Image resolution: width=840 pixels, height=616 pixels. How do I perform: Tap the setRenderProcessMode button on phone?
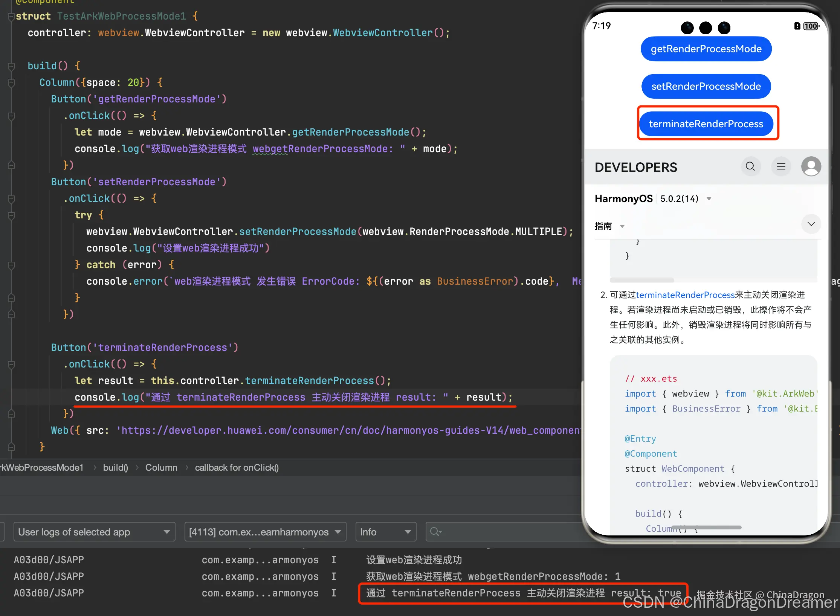(706, 87)
